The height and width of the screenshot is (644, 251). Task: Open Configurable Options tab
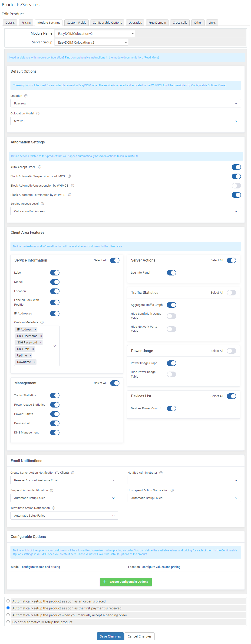pos(107,23)
